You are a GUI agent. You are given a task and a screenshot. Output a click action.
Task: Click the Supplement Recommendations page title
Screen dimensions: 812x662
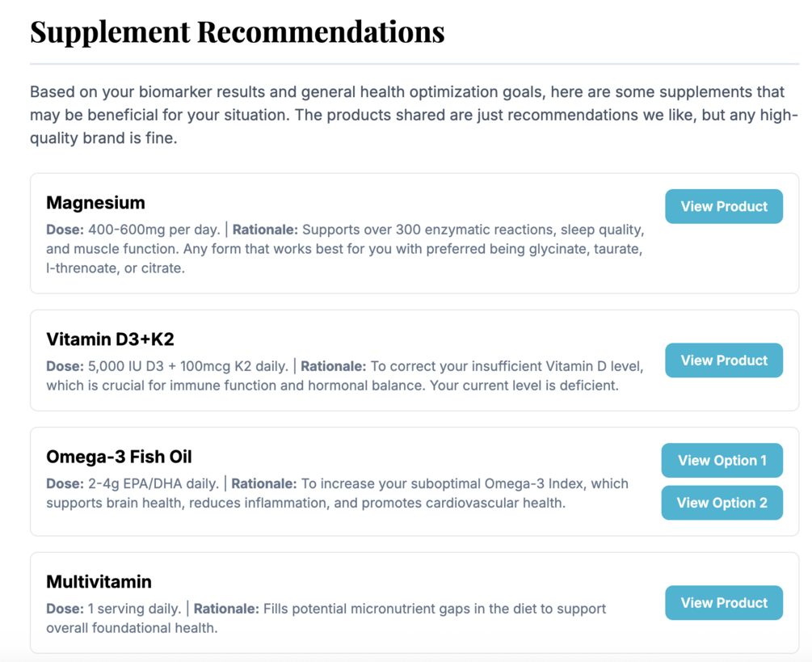click(x=237, y=32)
